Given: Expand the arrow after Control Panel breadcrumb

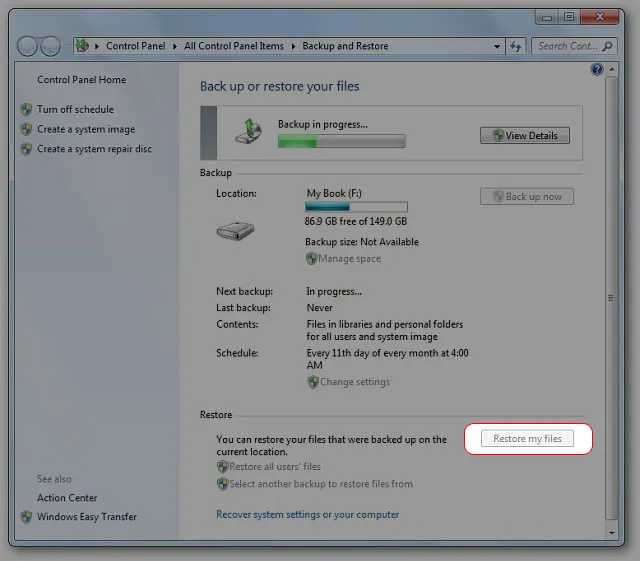Looking at the screenshot, I should [177, 46].
